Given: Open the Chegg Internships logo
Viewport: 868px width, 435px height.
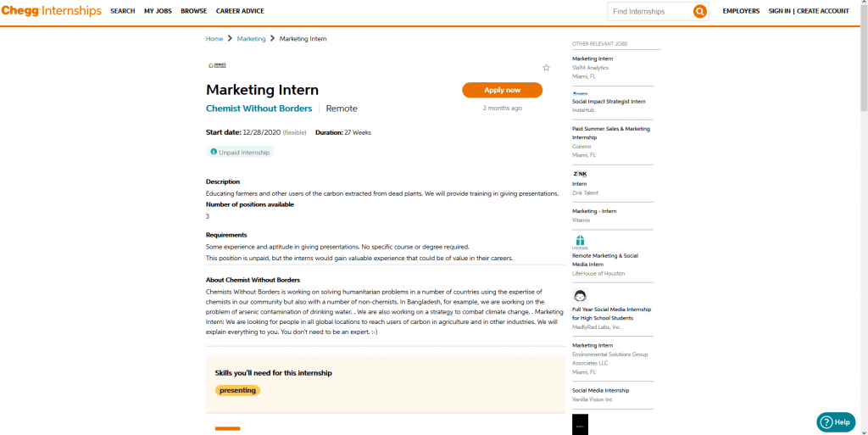Looking at the screenshot, I should [x=51, y=11].
